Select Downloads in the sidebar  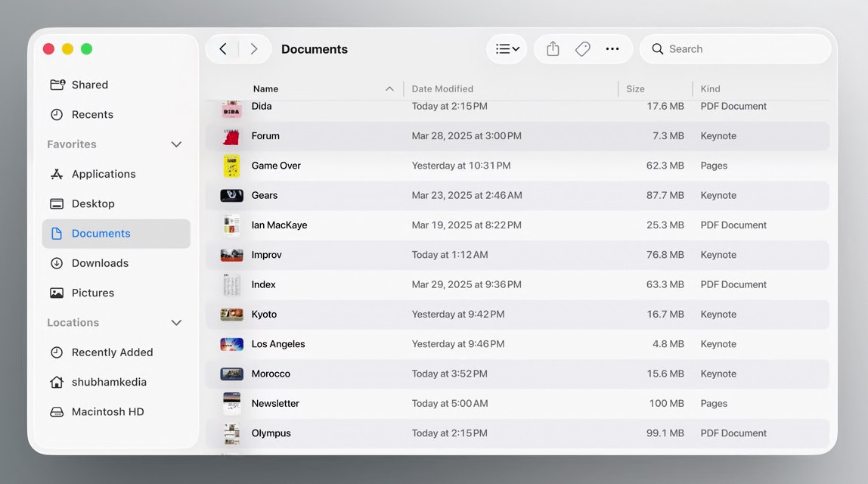click(x=116, y=263)
